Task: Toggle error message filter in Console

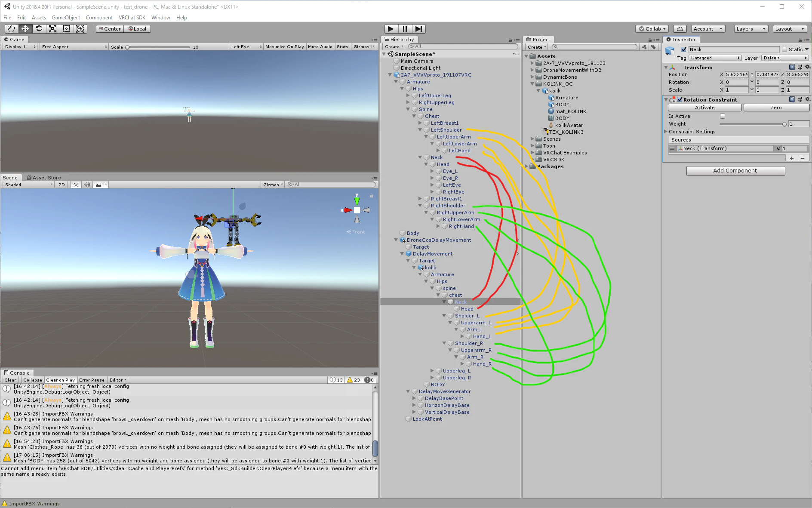Action: pos(369,380)
